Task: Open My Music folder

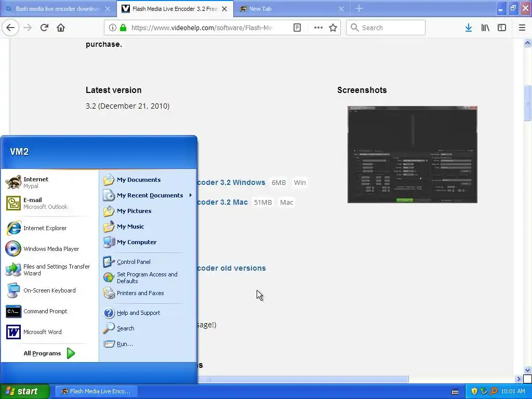Action: point(148,227)
